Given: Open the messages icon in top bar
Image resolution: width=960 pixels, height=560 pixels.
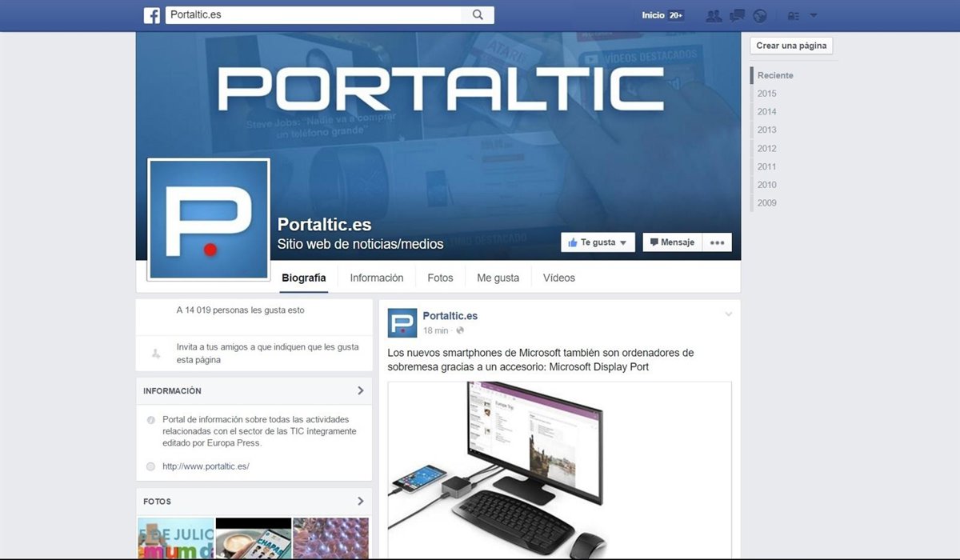Looking at the screenshot, I should (738, 15).
